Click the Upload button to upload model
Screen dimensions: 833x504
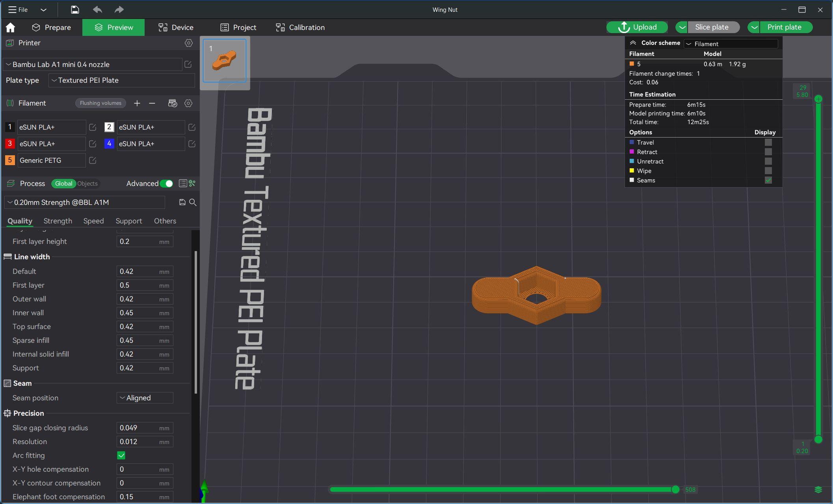637,27
